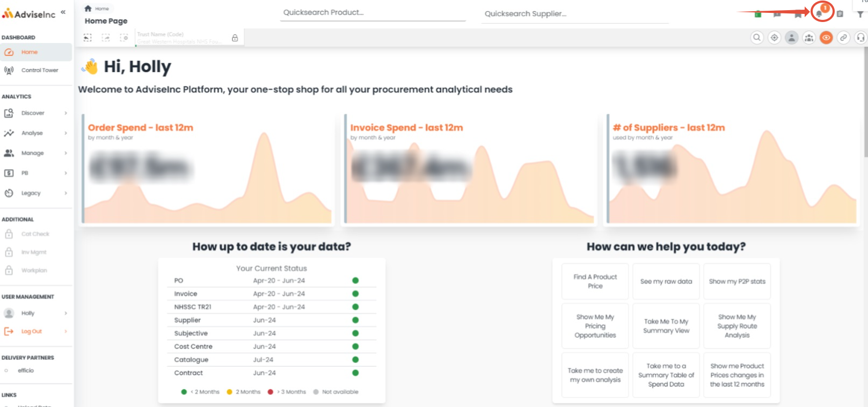Select the user group circle icon
The height and width of the screenshot is (407, 868).
[x=809, y=38]
